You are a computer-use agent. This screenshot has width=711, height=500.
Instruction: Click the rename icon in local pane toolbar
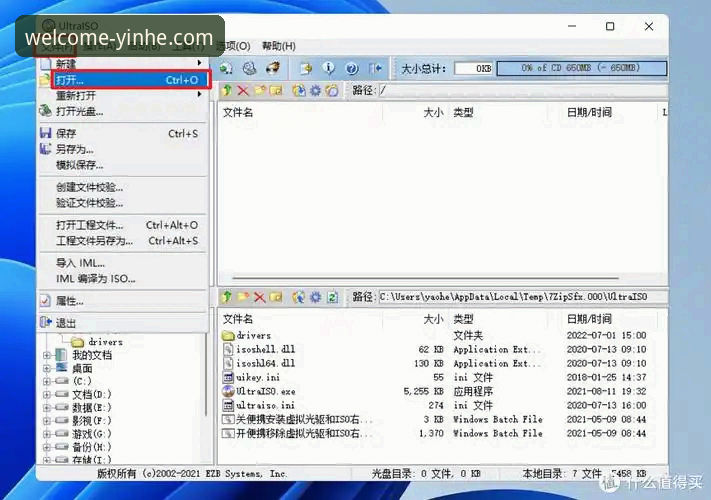[276, 297]
